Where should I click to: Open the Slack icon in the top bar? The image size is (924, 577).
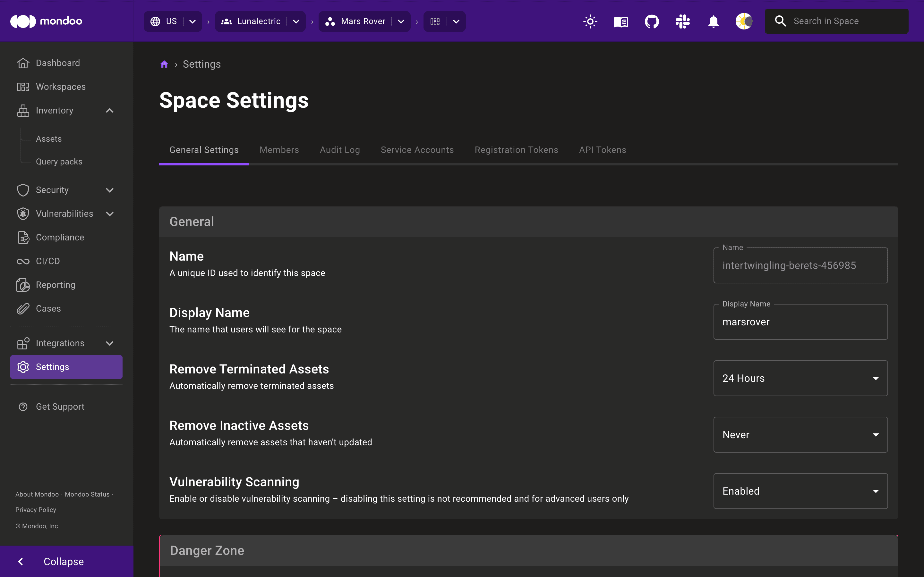682,21
